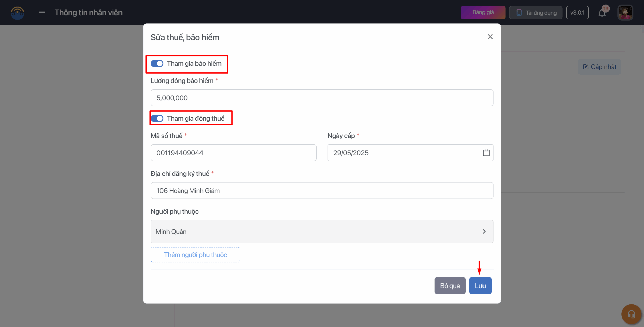Click the v3.0.1 version badge

coord(577,13)
